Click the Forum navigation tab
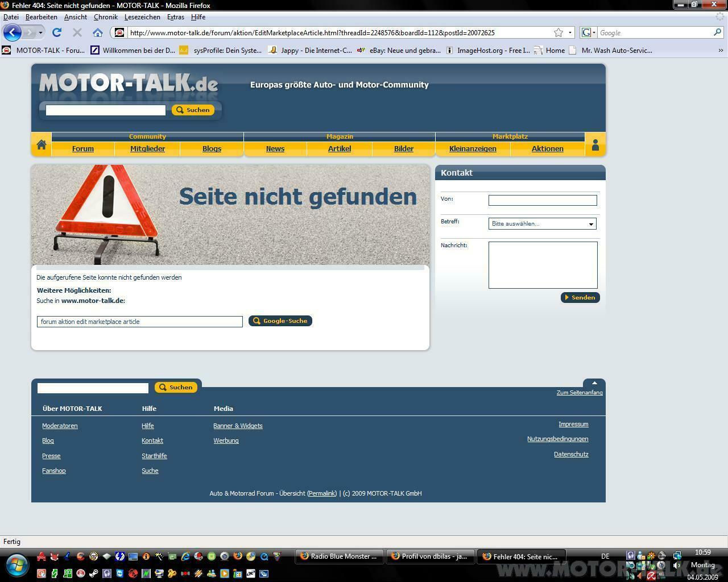The width and height of the screenshot is (728, 582). click(83, 148)
